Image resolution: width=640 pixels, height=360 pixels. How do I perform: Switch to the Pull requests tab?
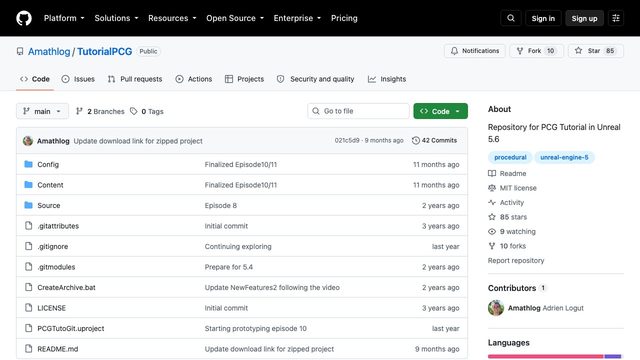(x=135, y=79)
